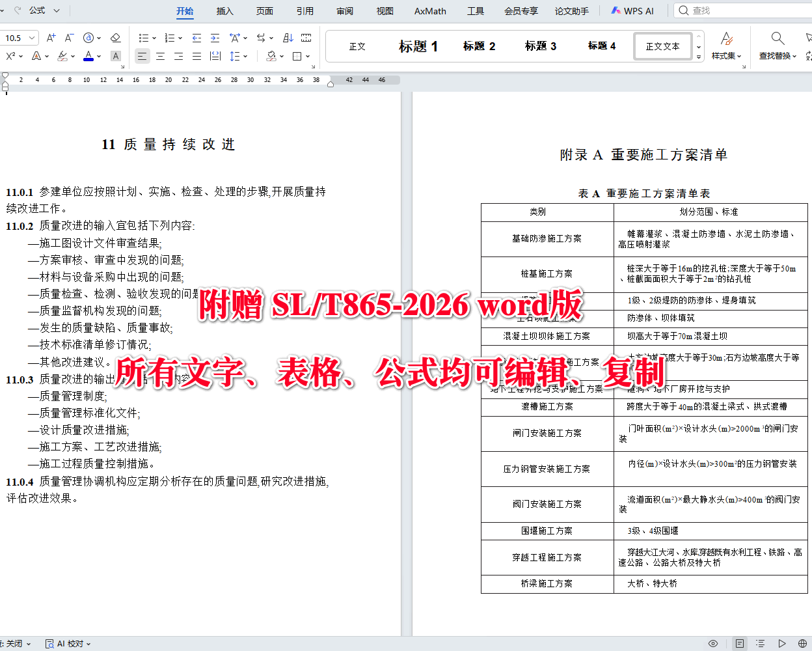This screenshot has width=812, height=651.
Task: Switch to the 插入 ribbon tab
Action: pos(224,10)
